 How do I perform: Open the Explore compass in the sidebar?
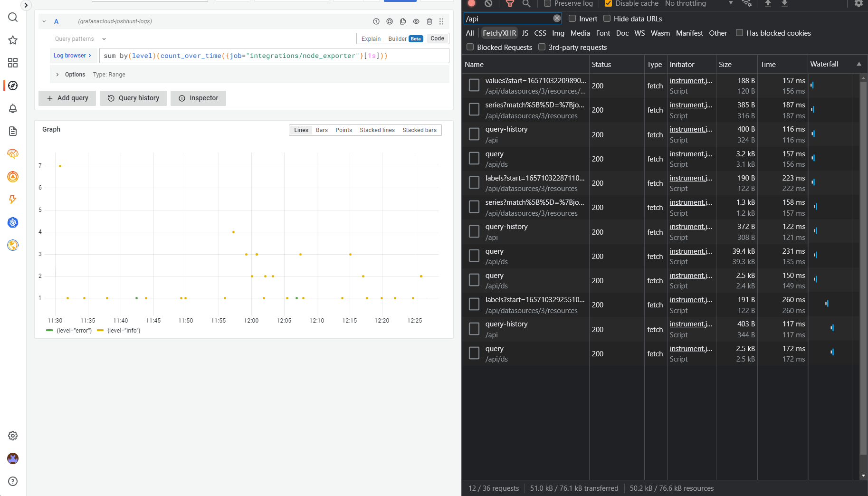coord(13,86)
